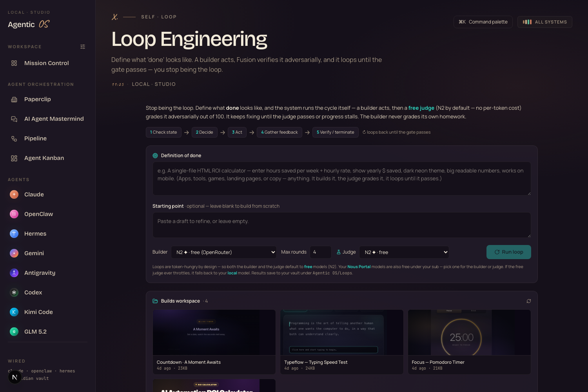Screen dimensions: 588x392
Task: Open Typeflow Typing Speed Test thumbnail
Action: 342,332
